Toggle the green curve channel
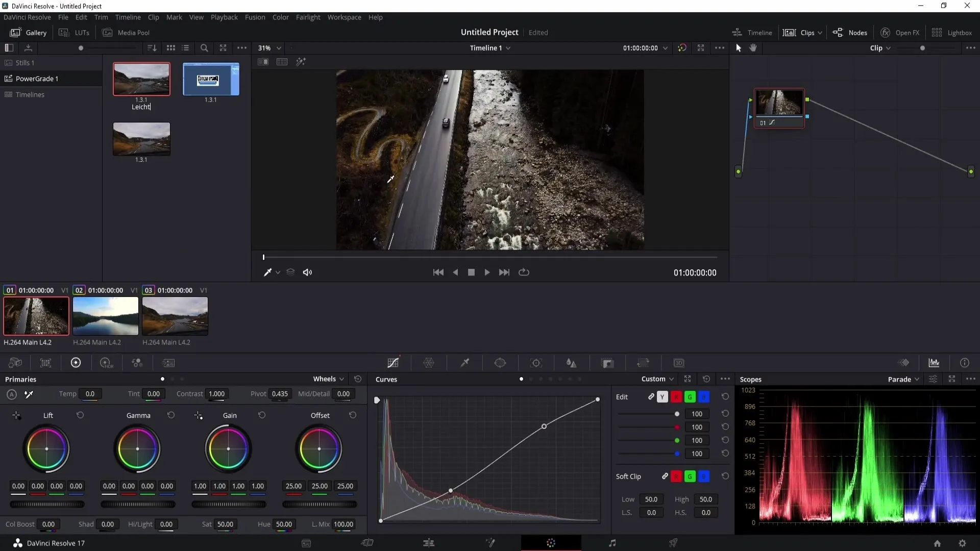This screenshot has width=980, height=551. click(x=690, y=397)
